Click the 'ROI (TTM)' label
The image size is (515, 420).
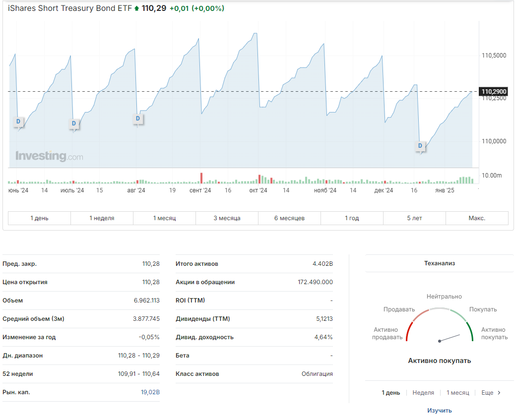190,300
